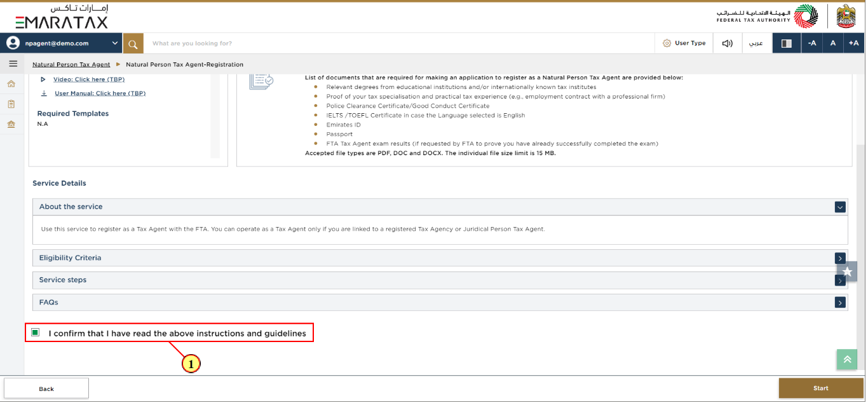Open the institution building sidebar icon
This screenshot has width=868, height=405.
11,124
